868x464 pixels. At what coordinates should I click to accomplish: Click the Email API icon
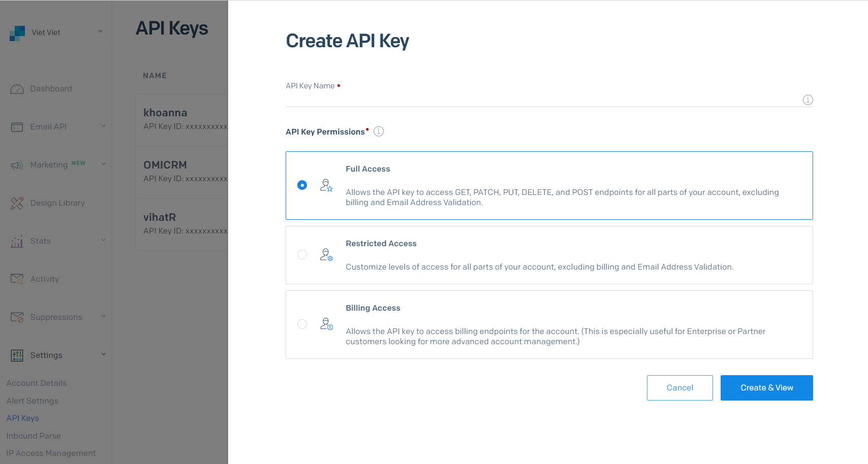[x=17, y=127]
